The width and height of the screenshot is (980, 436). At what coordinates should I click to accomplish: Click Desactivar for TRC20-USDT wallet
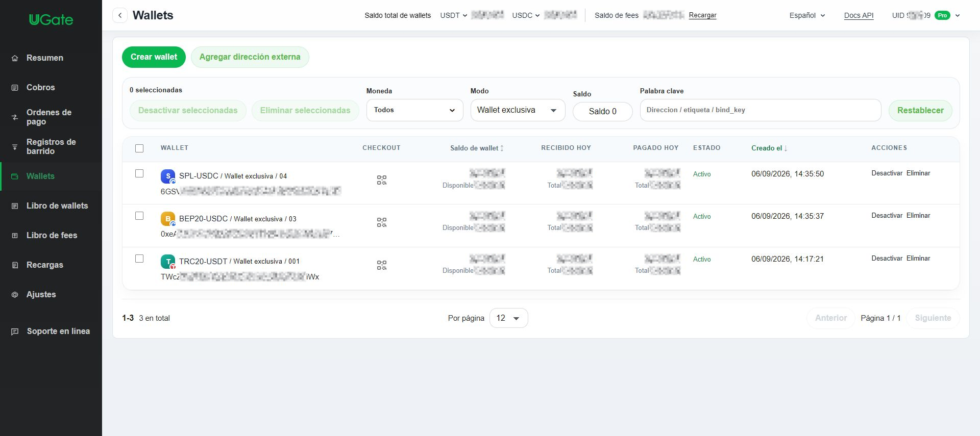887,259
